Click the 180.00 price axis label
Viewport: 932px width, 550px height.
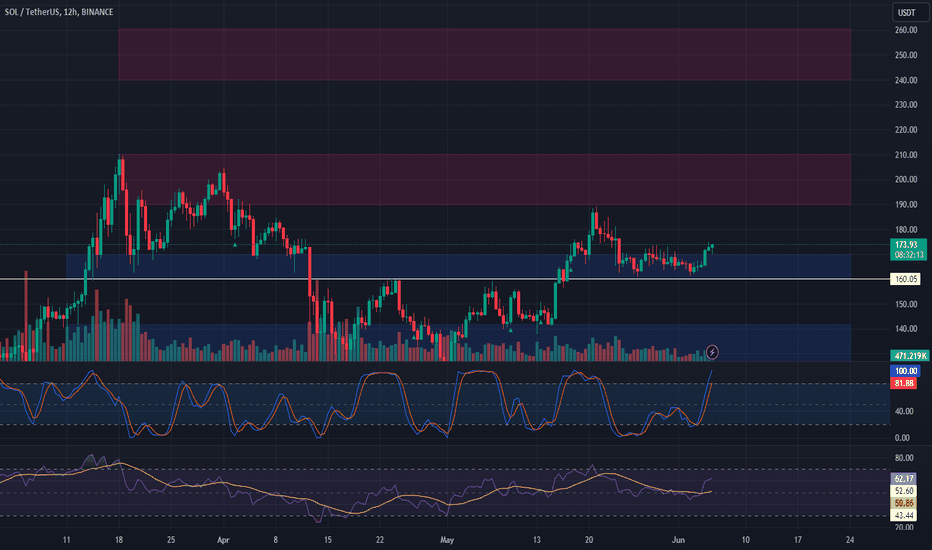point(906,229)
